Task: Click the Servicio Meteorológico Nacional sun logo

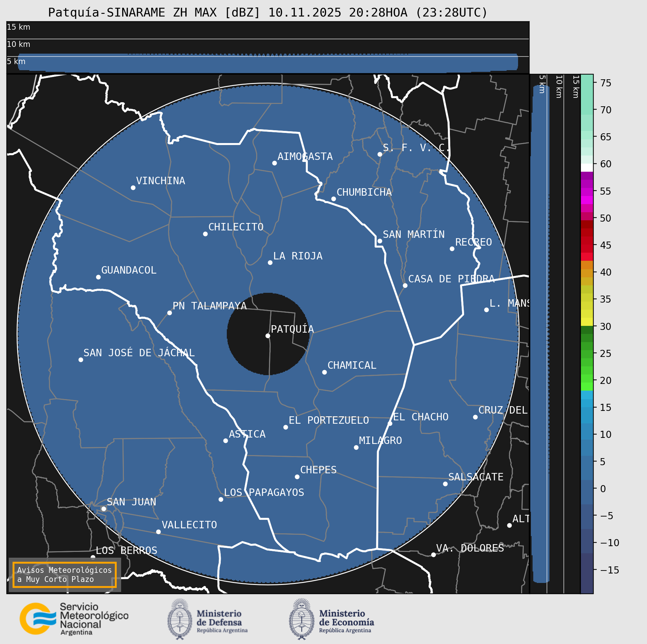Action: tap(38, 619)
